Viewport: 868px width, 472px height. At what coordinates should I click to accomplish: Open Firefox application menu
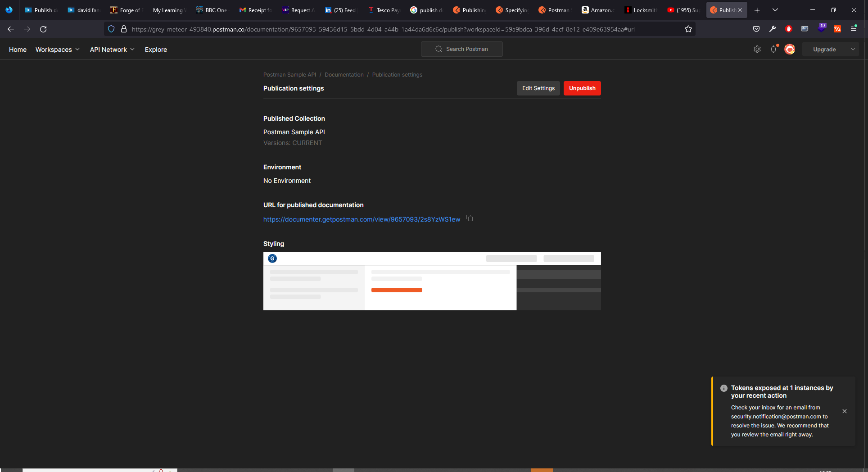(x=854, y=29)
